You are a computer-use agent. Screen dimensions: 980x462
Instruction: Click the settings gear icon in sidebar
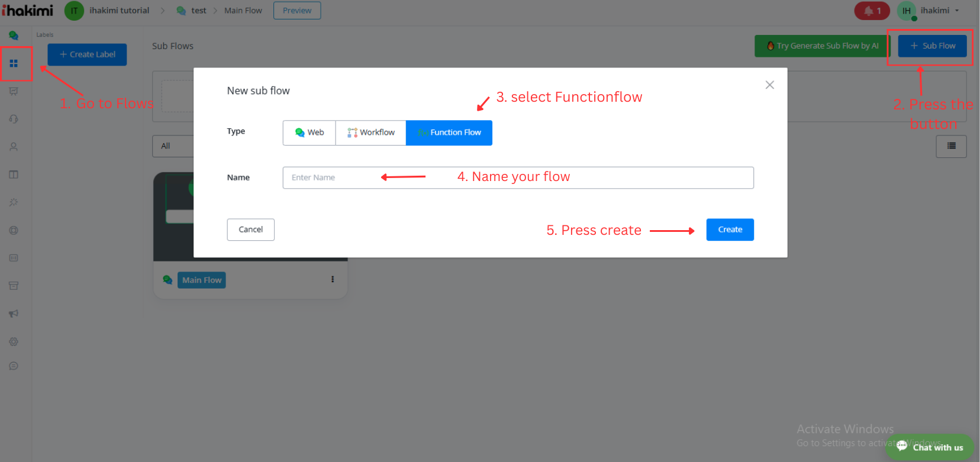[14, 342]
